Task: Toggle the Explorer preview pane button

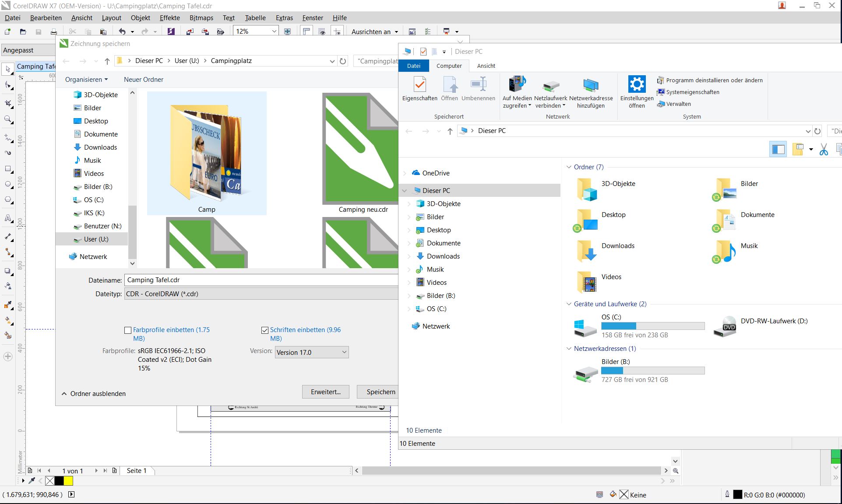Action: 778,149
